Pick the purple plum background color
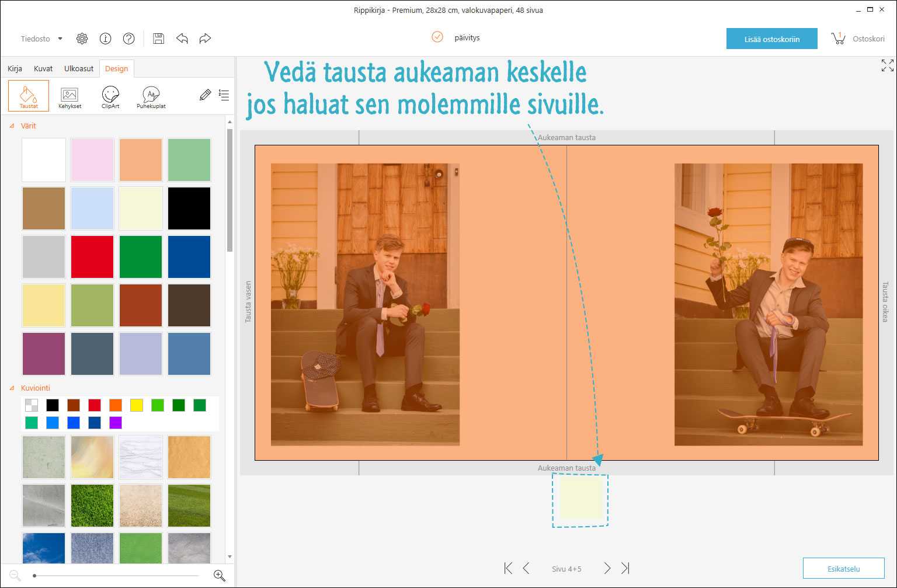Image resolution: width=897 pixels, height=588 pixels. pos(44,354)
